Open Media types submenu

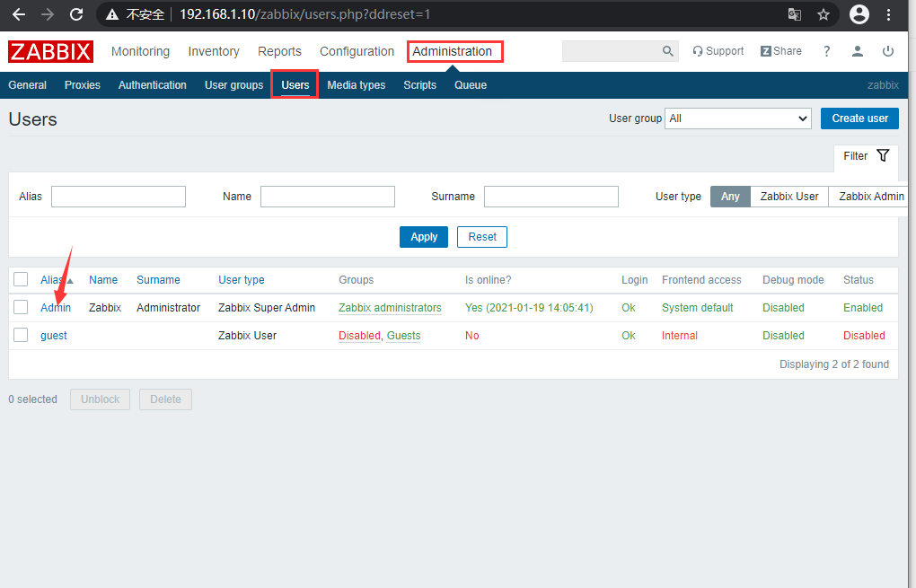pos(357,85)
